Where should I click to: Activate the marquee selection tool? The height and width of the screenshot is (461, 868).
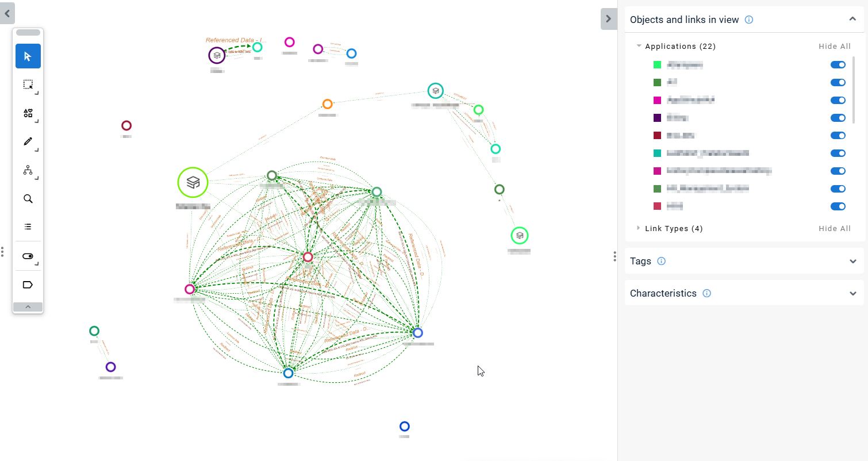[28, 84]
